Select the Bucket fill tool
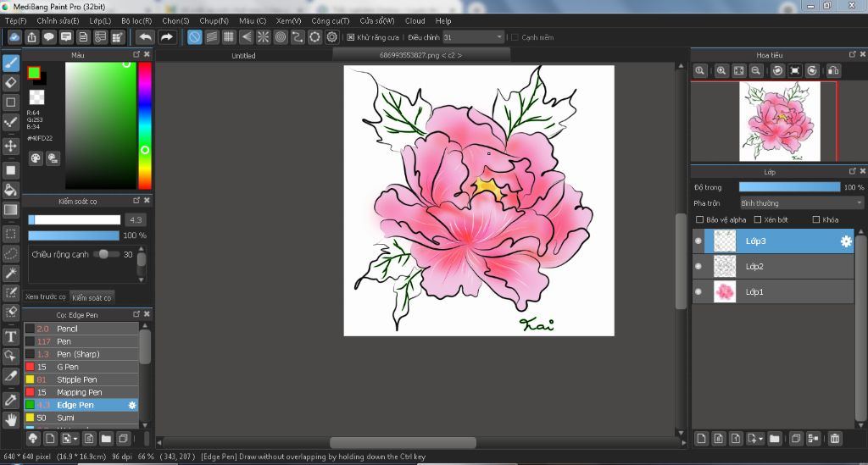Viewport: 868px width, 465px height. (x=10, y=190)
